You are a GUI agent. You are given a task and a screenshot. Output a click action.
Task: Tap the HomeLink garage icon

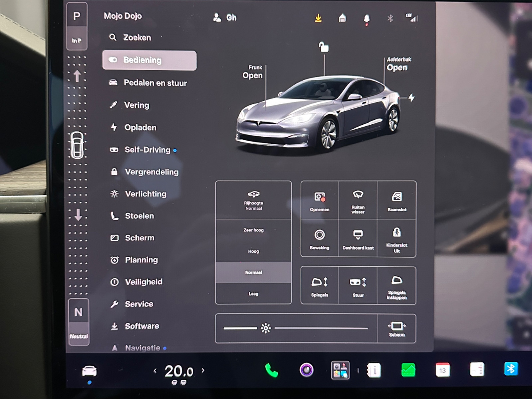pos(342,18)
